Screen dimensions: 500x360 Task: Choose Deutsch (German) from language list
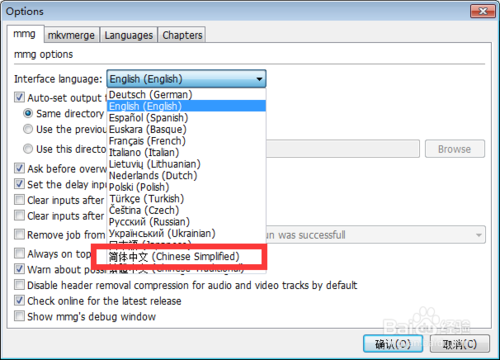tap(186, 95)
